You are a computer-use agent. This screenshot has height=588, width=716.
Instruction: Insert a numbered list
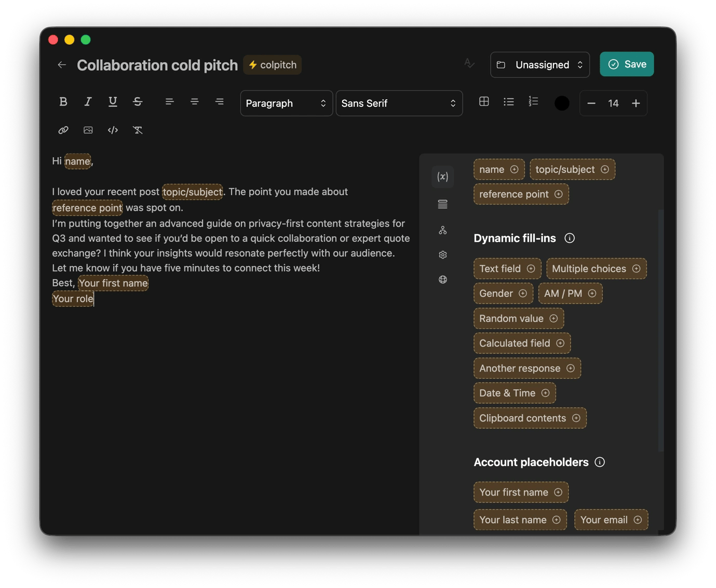(533, 102)
